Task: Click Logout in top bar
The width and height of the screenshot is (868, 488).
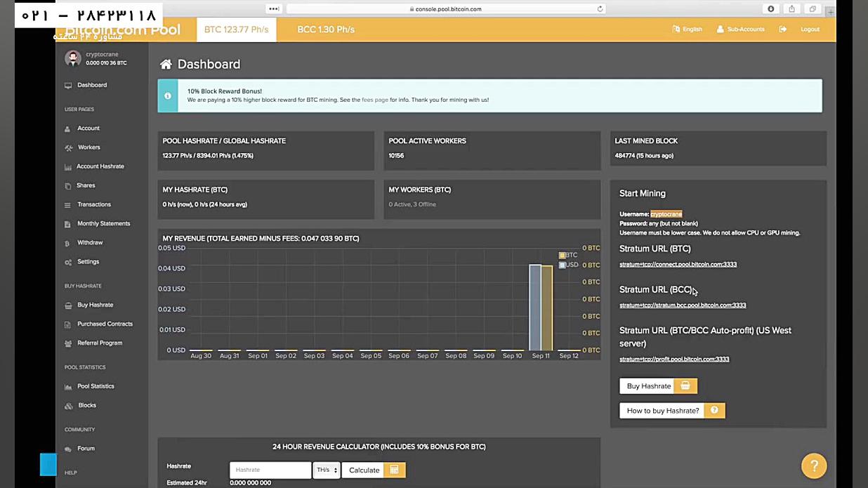Action: click(x=810, y=29)
